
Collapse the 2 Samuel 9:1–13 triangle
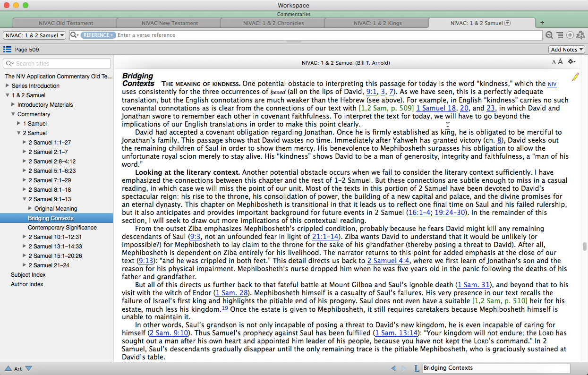25,199
